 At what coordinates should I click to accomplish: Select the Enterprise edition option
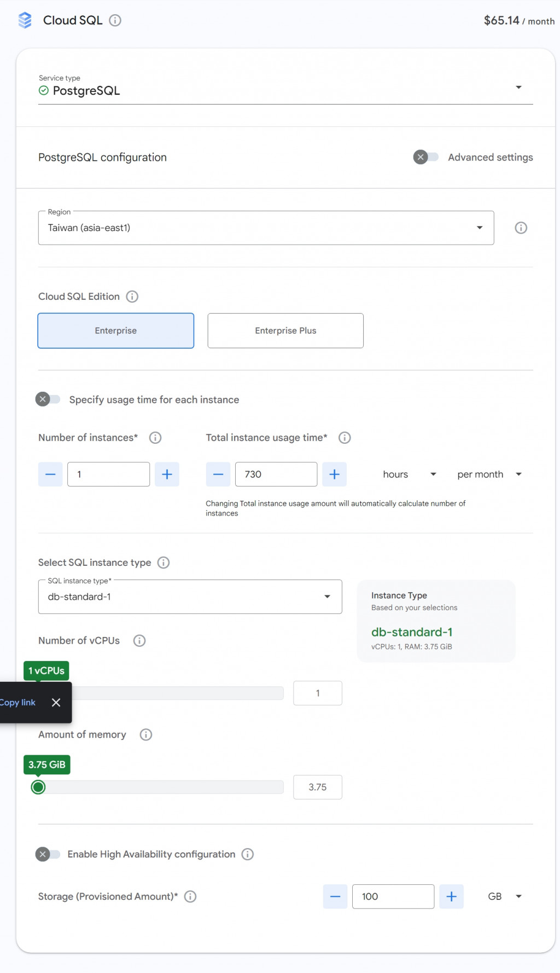pos(116,331)
